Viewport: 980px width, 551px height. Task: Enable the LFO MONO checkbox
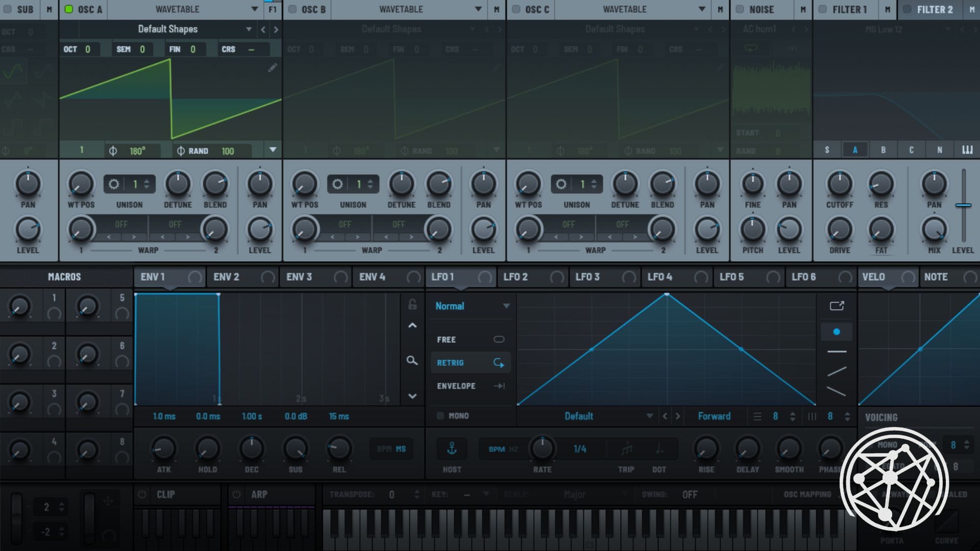pos(440,416)
